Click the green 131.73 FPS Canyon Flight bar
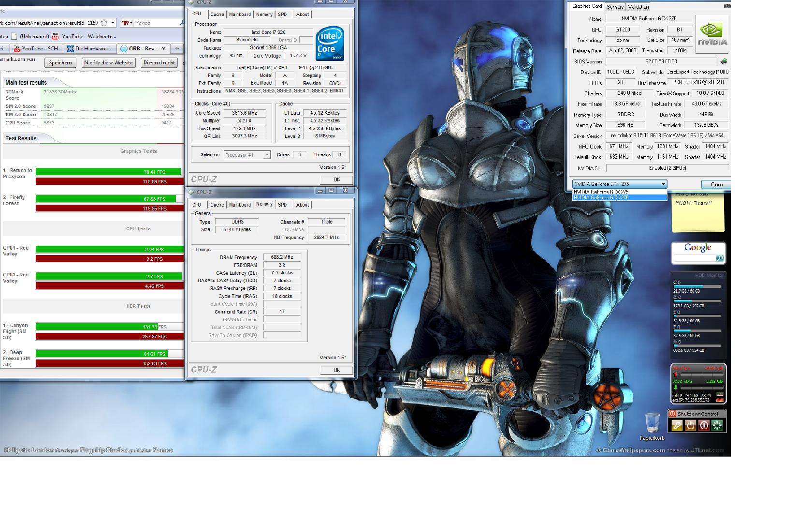Viewport: 812px width, 508px height. point(97,327)
